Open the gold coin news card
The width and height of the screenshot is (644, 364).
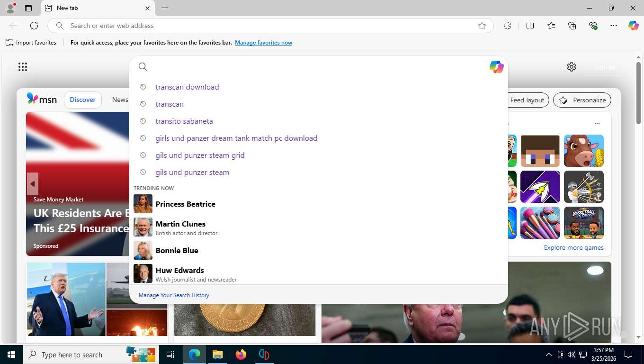tap(244, 320)
